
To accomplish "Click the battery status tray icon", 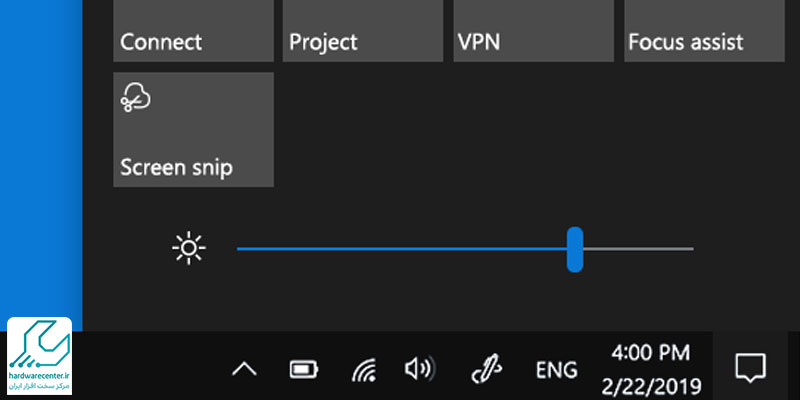I will (304, 369).
